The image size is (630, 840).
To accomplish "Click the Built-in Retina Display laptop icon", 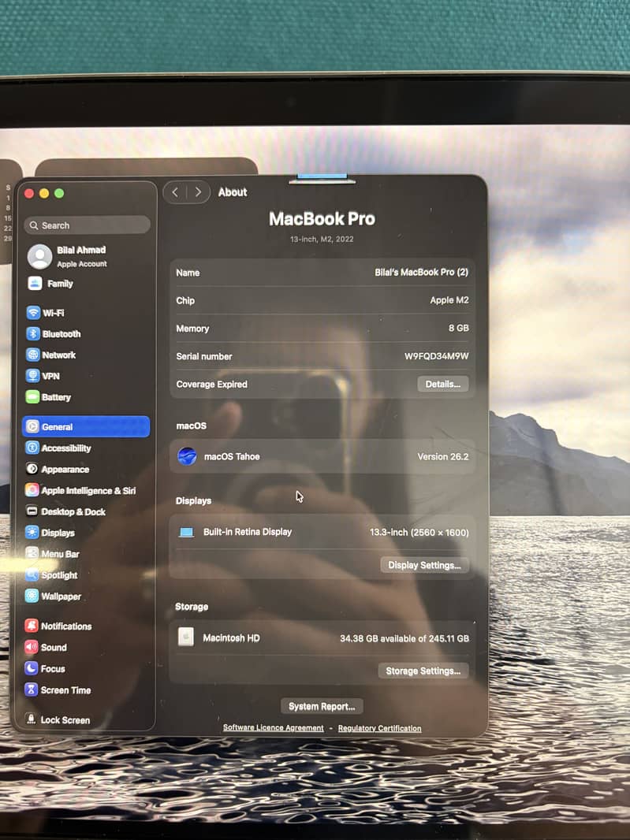I will [187, 532].
